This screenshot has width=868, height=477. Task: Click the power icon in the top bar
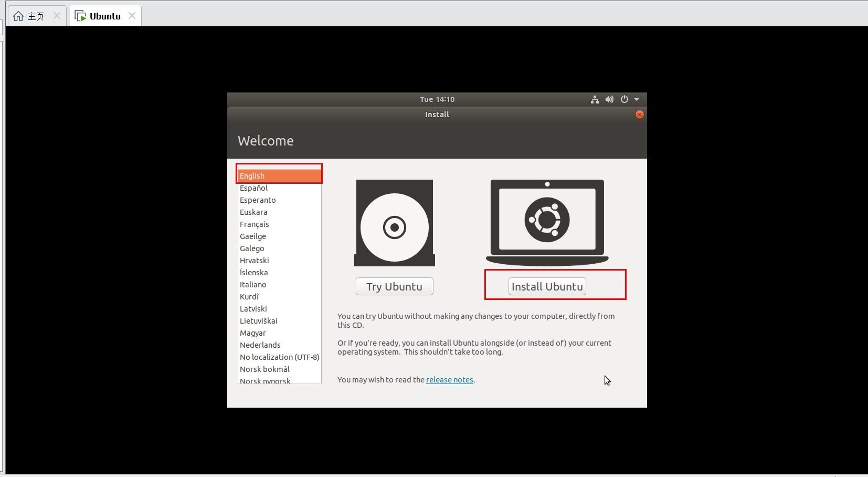click(624, 99)
